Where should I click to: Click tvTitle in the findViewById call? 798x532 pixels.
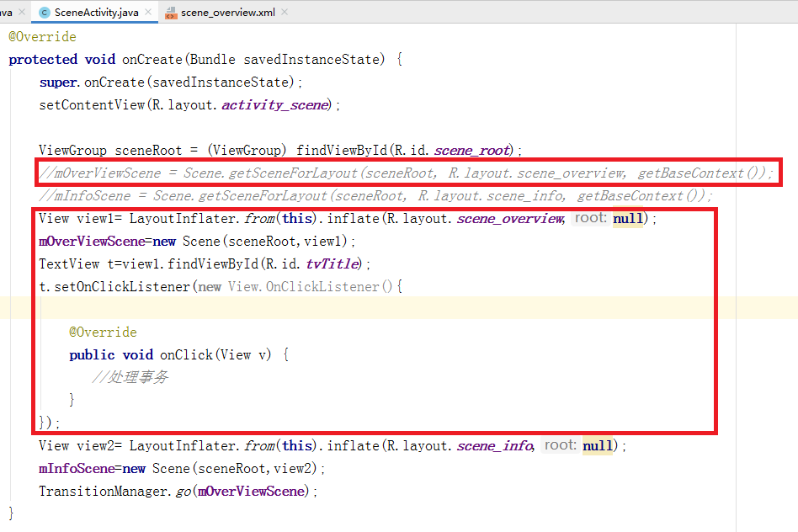coord(332,263)
